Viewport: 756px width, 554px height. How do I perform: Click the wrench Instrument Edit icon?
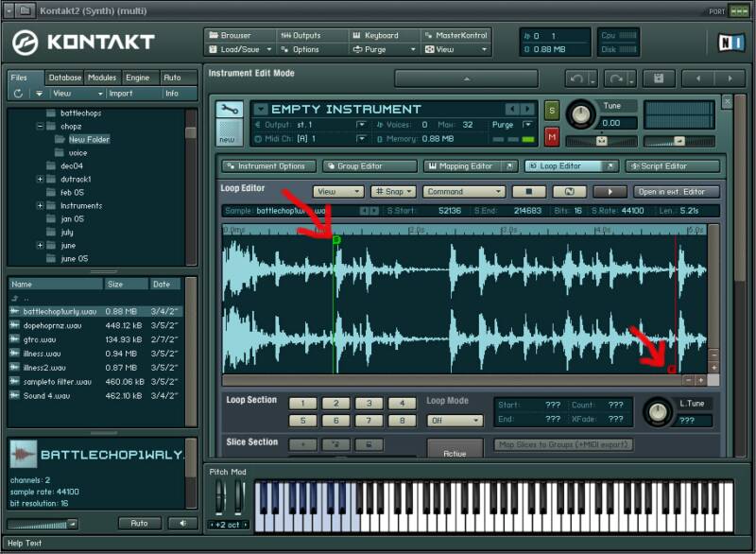[x=229, y=110]
